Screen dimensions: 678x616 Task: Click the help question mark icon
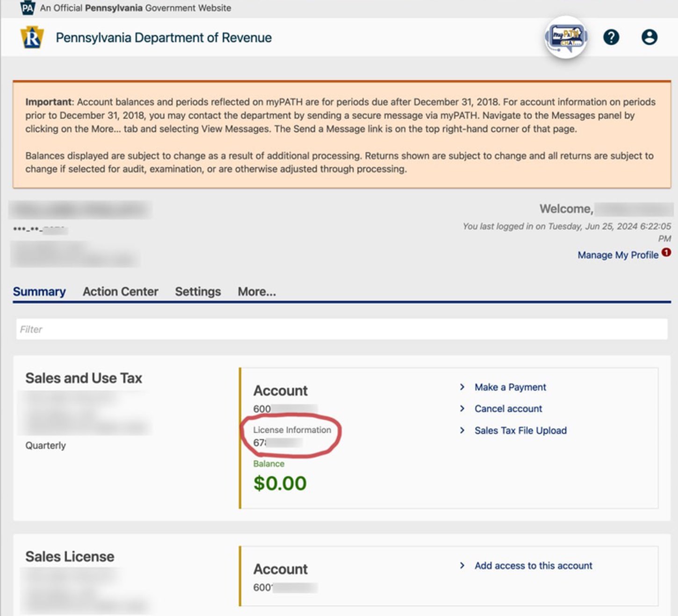[611, 37]
